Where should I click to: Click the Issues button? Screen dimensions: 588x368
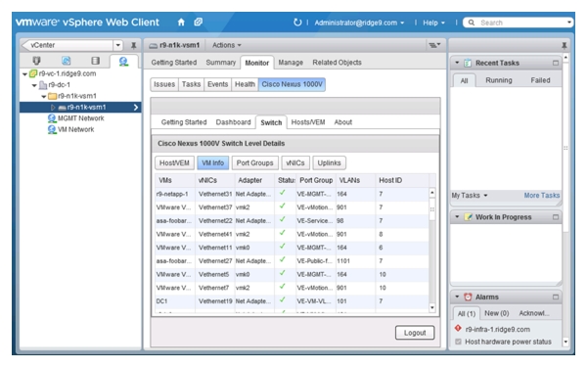click(164, 84)
